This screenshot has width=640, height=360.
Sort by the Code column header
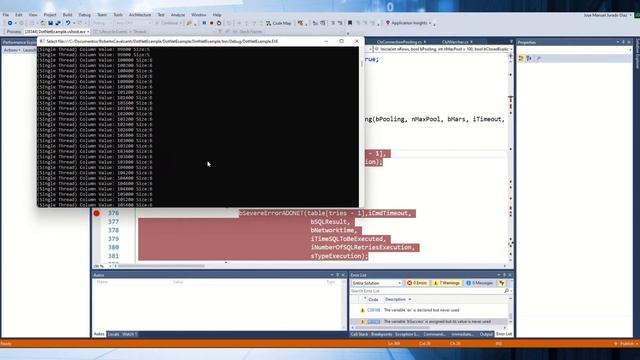373,300
